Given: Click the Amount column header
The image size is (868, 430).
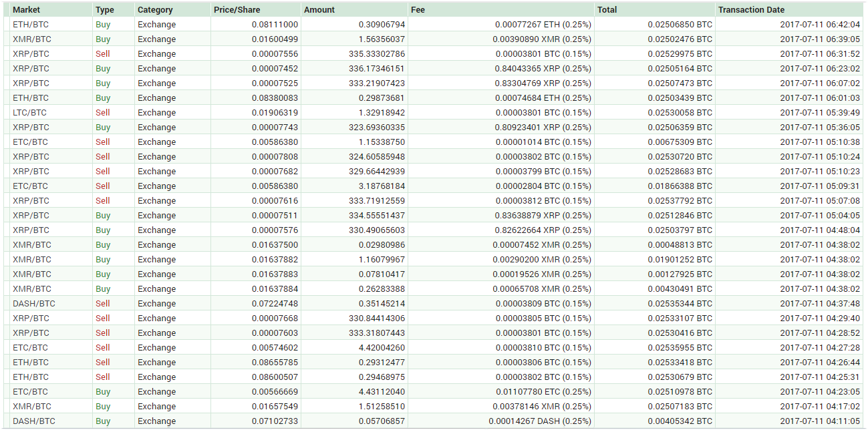Looking at the screenshot, I should (319, 10).
